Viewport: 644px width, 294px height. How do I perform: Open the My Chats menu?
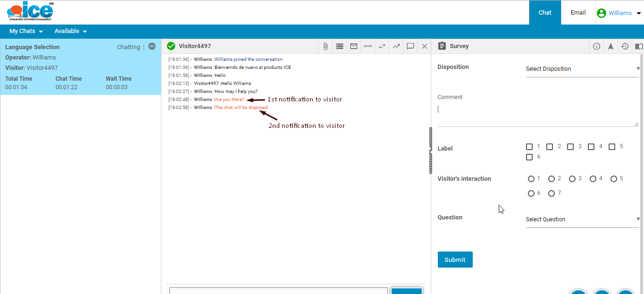[26, 31]
